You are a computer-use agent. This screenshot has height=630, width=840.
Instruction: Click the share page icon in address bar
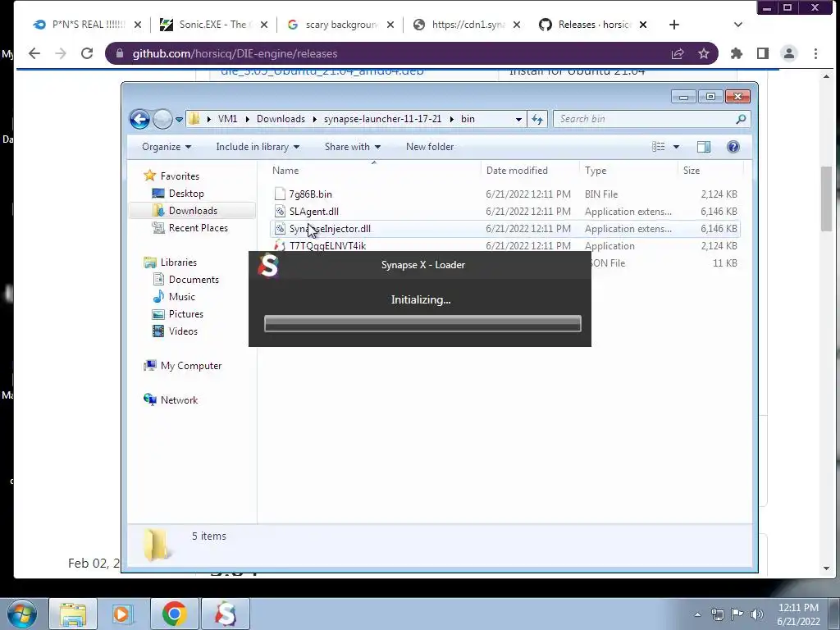(678, 53)
